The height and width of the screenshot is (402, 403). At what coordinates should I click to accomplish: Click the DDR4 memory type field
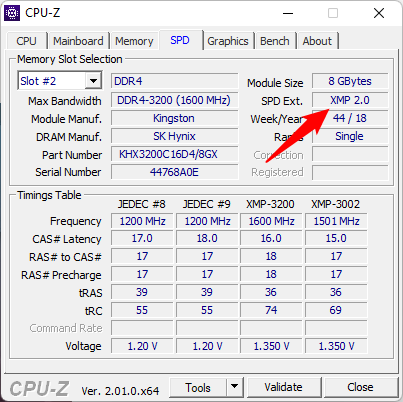[175, 81]
